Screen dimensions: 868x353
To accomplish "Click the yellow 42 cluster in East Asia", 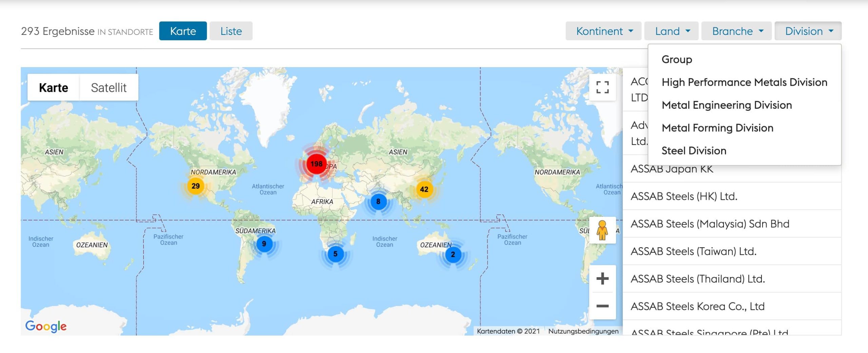I will click(424, 189).
